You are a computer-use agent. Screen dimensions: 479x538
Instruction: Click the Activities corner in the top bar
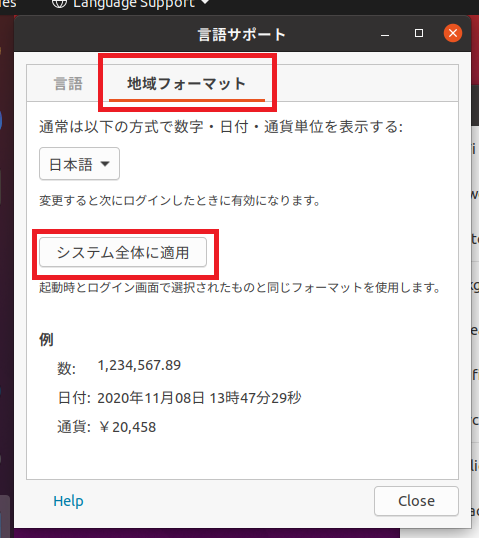pyautogui.click(x=8, y=3)
